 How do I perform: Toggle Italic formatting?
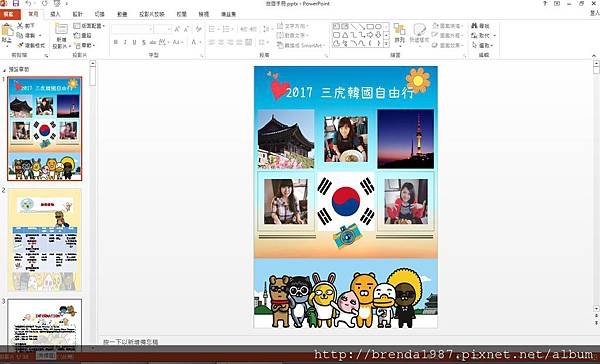point(125,42)
